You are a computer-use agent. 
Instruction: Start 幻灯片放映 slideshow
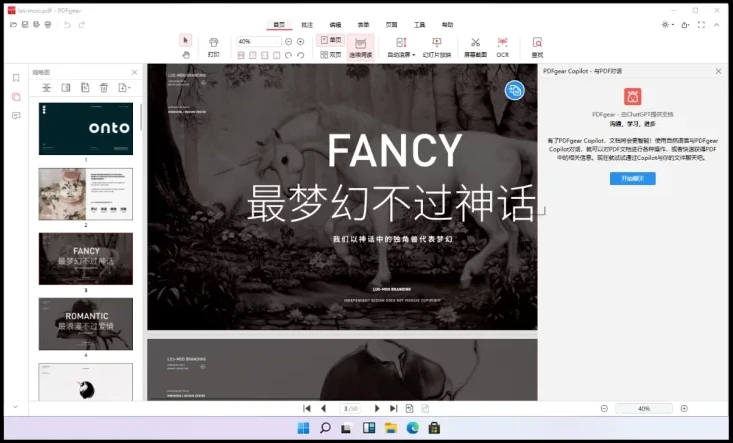pyautogui.click(x=437, y=48)
